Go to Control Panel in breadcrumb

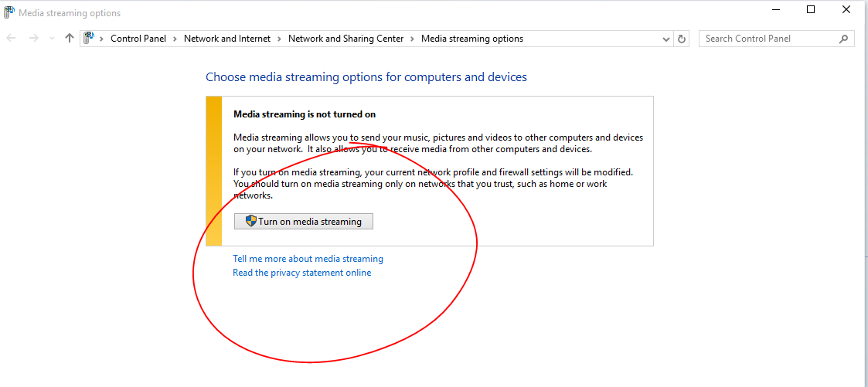(x=138, y=39)
